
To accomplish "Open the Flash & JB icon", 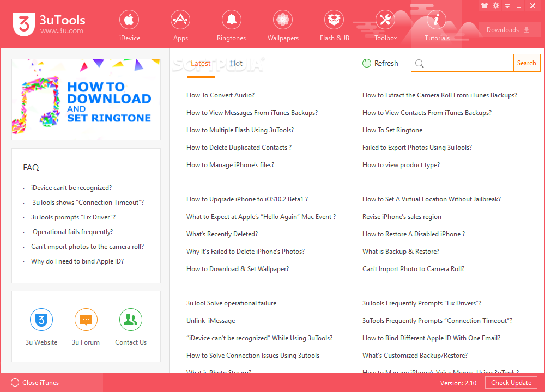I will 334,20.
